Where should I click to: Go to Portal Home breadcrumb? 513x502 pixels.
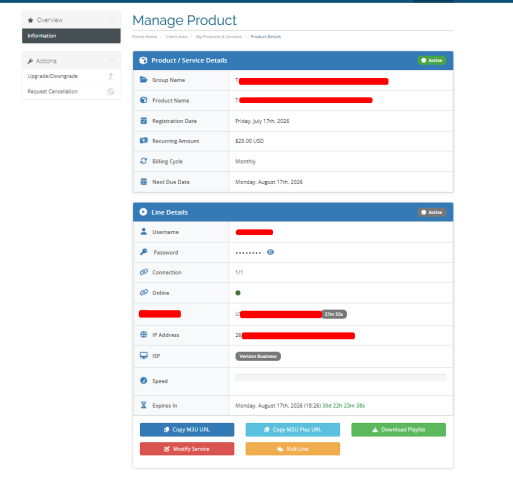144,37
